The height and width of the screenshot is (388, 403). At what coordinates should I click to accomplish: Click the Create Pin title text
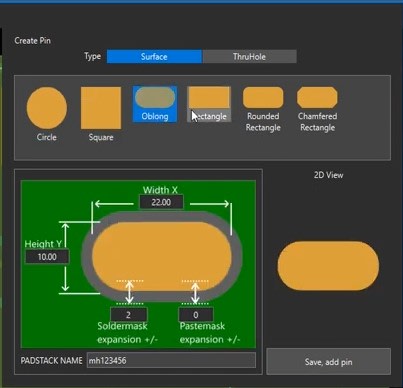(x=32, y=41)
